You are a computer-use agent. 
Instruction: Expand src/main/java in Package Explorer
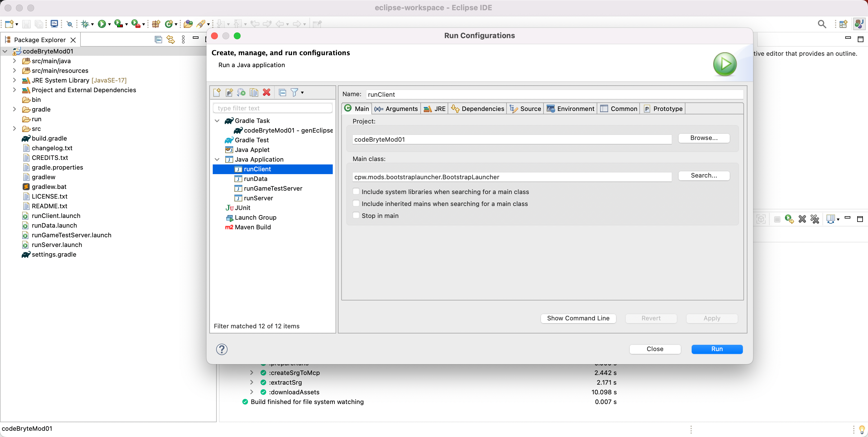point(14,61)
